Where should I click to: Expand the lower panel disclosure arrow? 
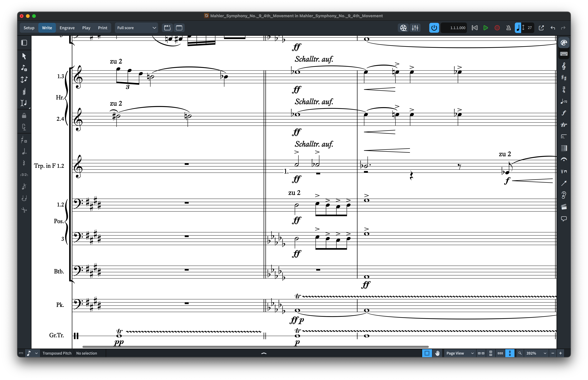[x=264, y=353]
